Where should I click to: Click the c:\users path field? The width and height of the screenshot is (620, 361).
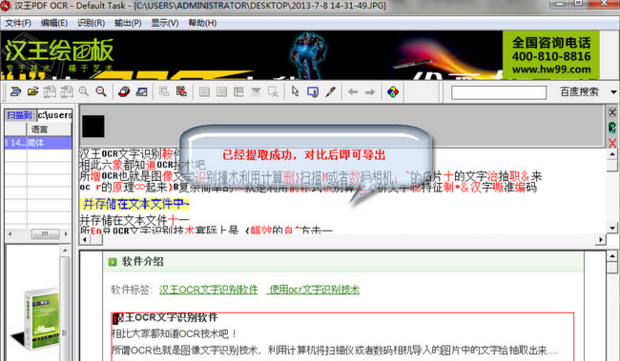pyautogui.click(x=55, y=115)
